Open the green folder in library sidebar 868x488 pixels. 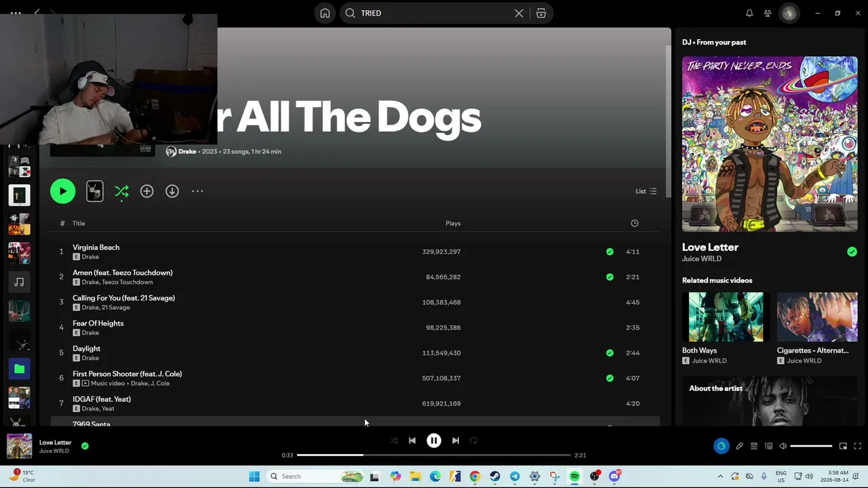(x=19, y=369)
